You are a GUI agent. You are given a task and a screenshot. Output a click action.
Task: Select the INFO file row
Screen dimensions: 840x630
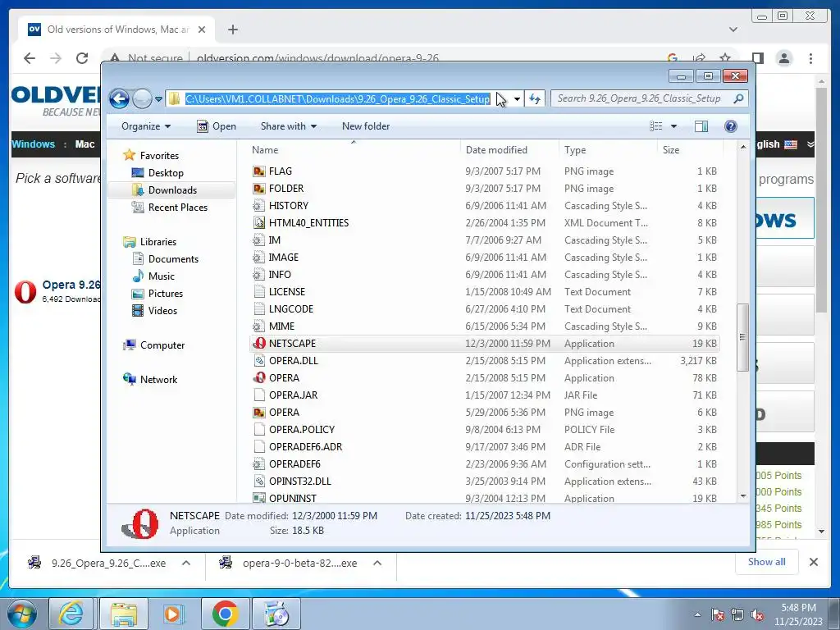[484, 275]
